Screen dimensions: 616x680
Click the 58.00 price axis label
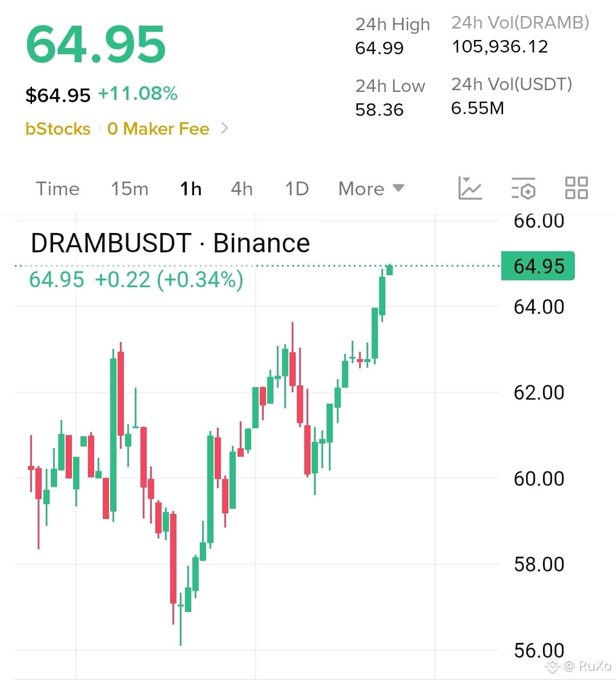pyautogui.click(x=539, y=564)
